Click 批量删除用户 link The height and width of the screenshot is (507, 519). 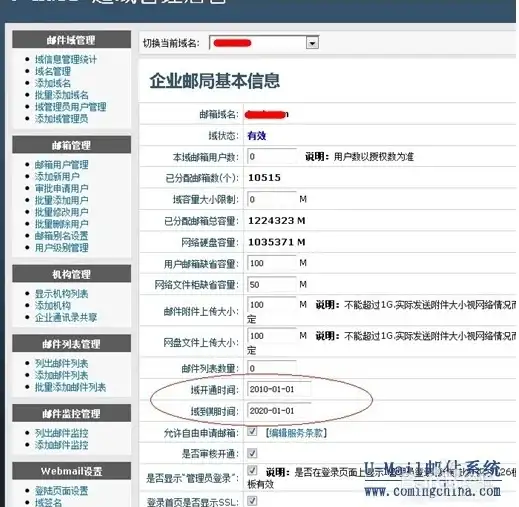(61, 224)
